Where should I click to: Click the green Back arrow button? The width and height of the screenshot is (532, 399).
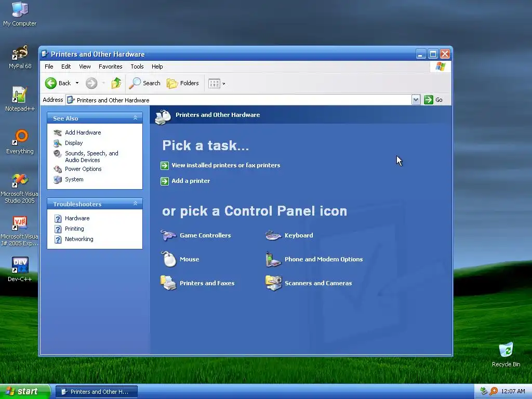[51, 83]
